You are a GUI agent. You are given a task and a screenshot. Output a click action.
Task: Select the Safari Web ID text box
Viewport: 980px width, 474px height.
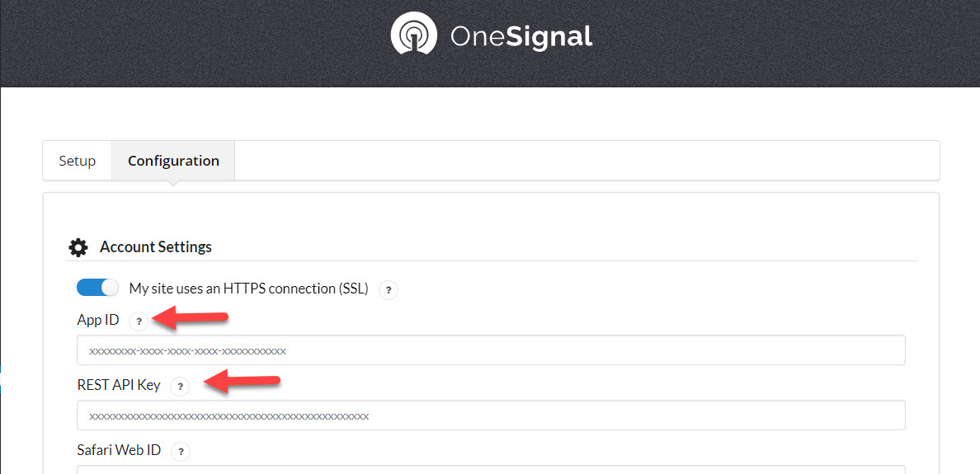(492, 470)
